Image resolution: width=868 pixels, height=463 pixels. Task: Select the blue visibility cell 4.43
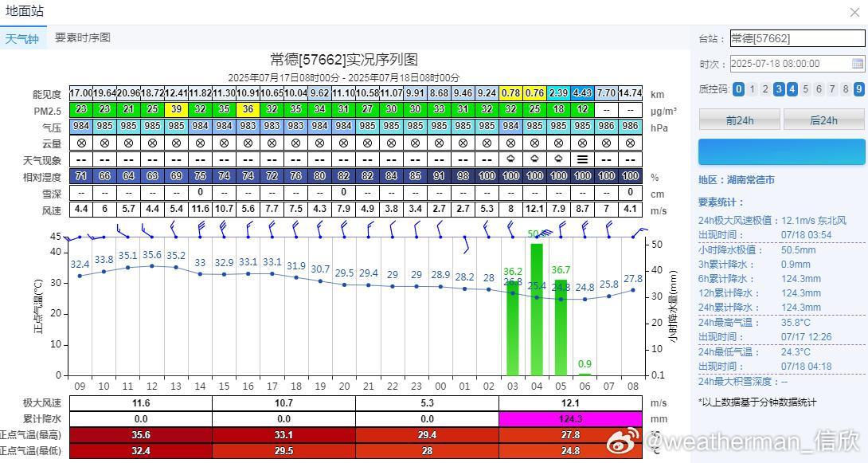[x=582, y=93]
